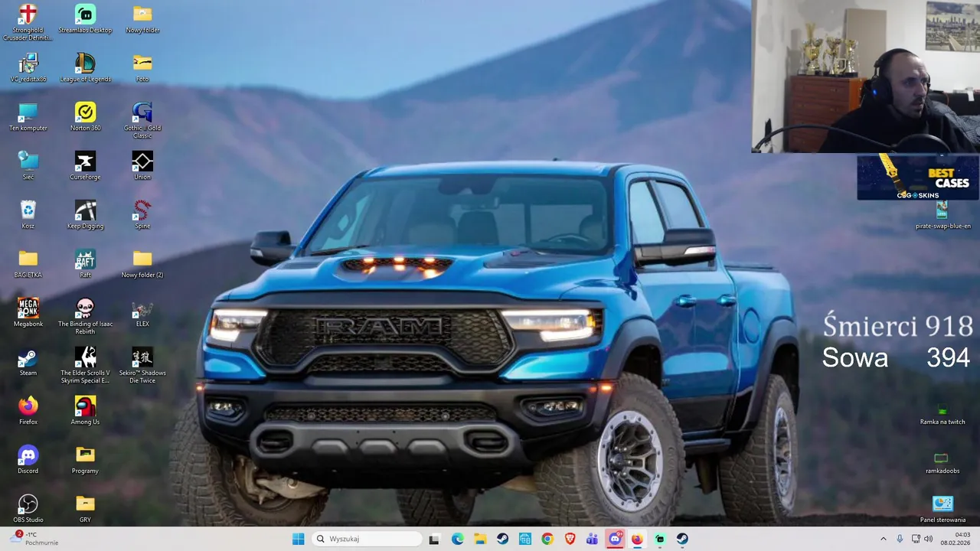980x551 pixels.
Task: Select the Gothic II Gold Classic icon
Action: [x=142, y=119]
